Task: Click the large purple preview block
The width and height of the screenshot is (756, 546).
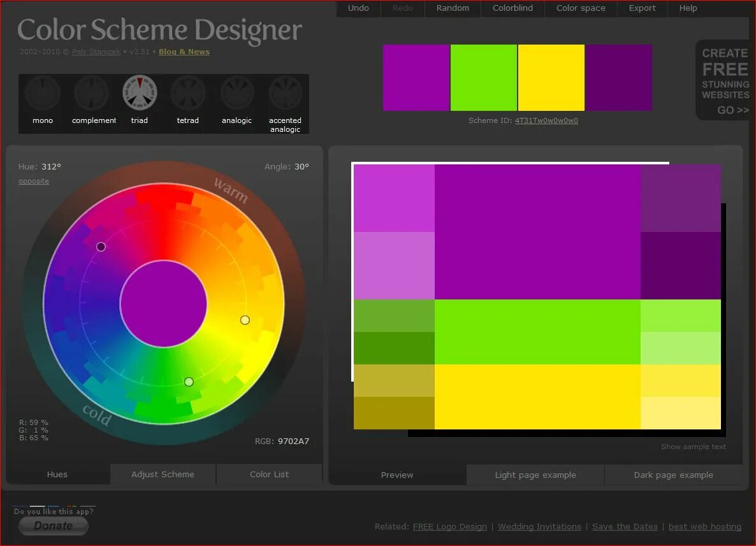Action: [x=537, y=232]
